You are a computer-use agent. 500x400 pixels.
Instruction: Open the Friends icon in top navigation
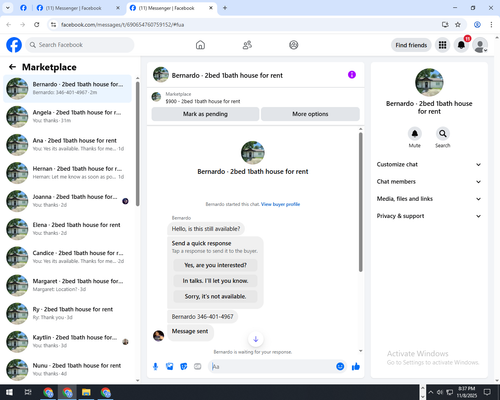247,45
